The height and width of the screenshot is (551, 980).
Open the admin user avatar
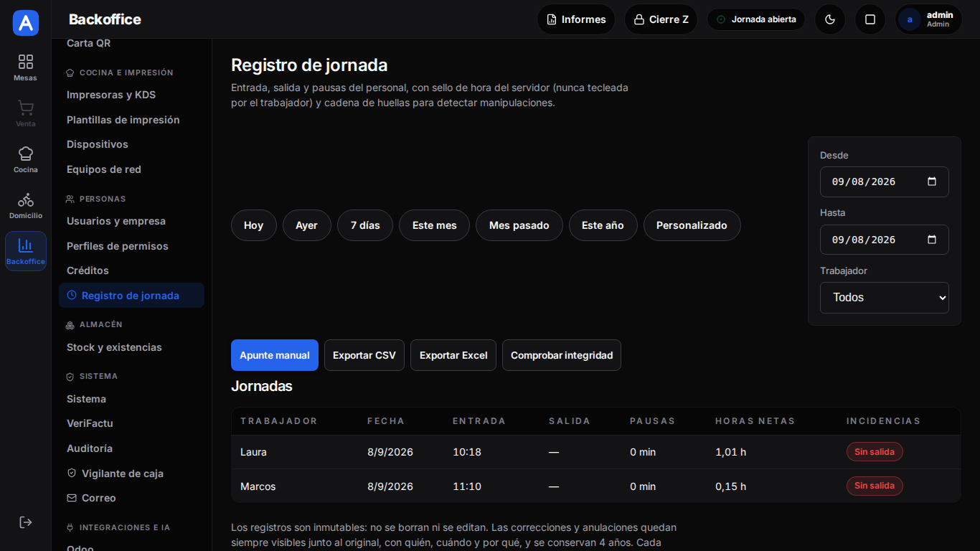tap(910, 19)
